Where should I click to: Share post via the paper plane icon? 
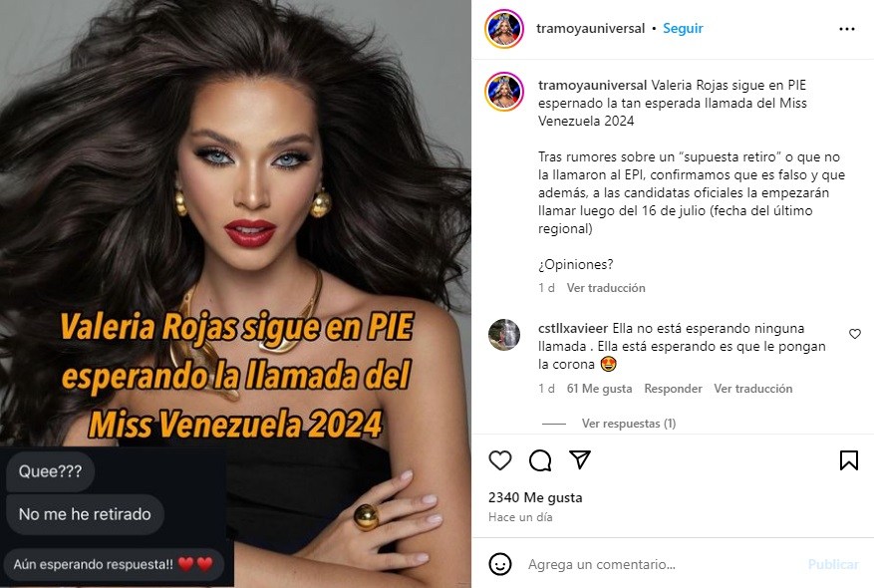tap(580, 459)
